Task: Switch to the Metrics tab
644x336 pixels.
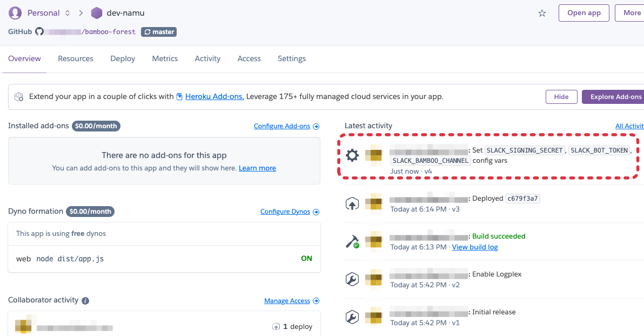Action: pos(165,58)
